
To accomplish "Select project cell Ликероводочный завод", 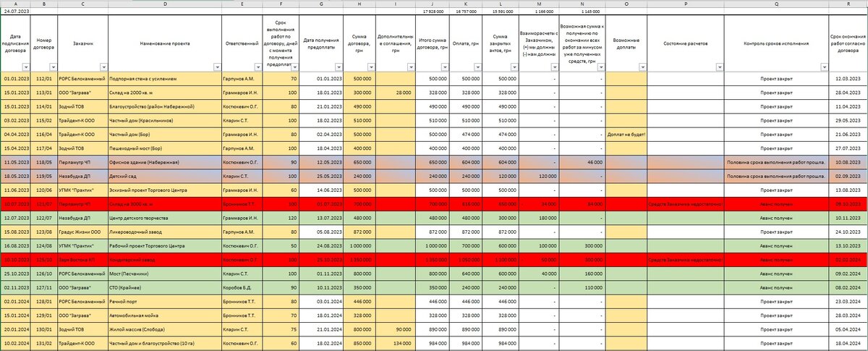I will (166, 232).
